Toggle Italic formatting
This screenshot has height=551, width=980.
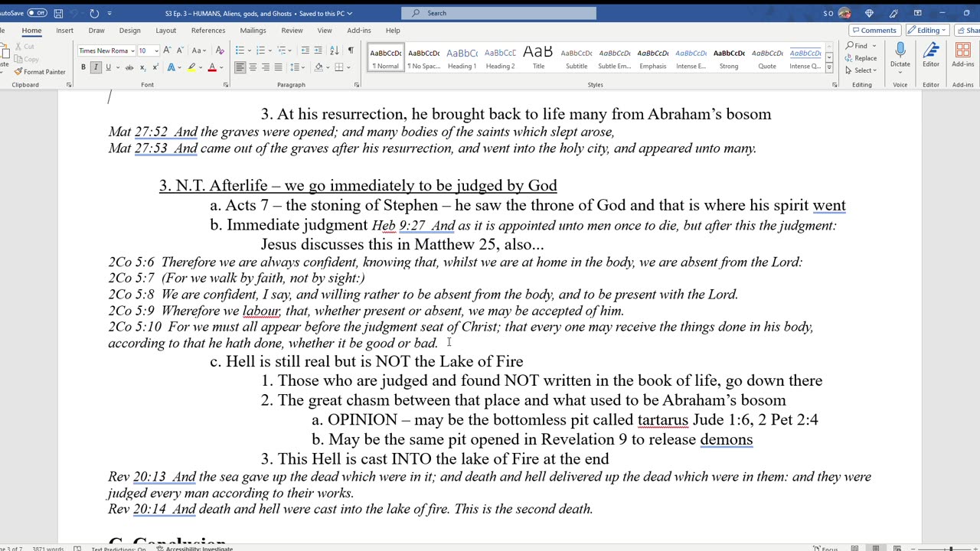tap(96, 67)
